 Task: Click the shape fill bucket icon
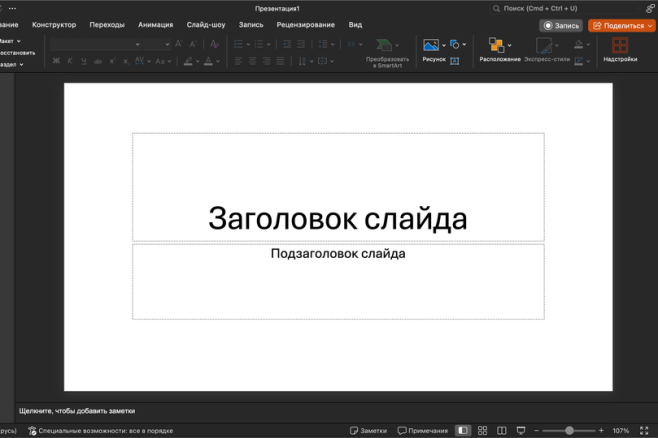[x=579, y=44]
